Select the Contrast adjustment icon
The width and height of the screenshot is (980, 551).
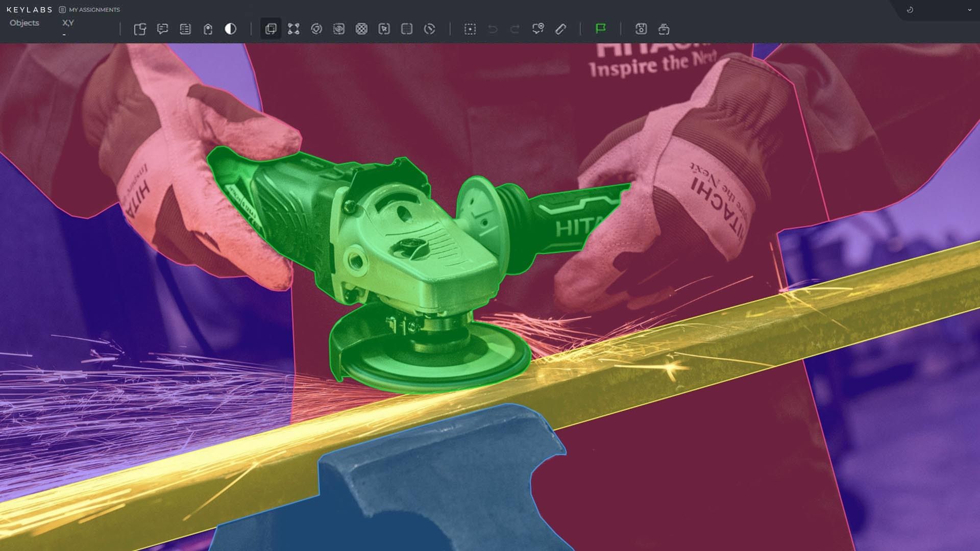[230, 29]
